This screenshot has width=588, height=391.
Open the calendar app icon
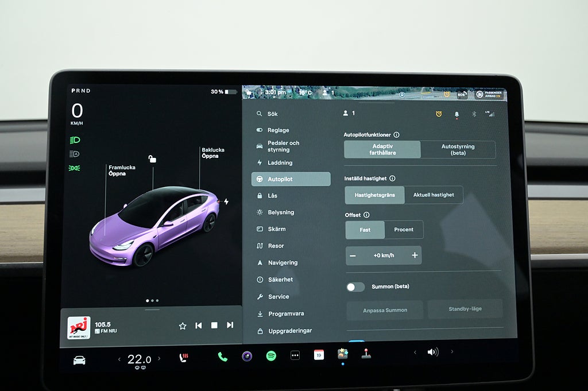pyautogui.click(x=319, y=355)
